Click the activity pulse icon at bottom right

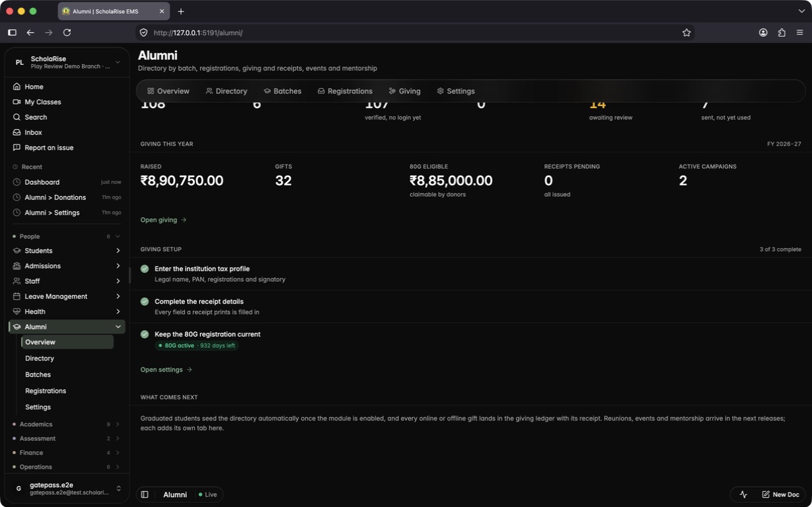coord(743,494)
